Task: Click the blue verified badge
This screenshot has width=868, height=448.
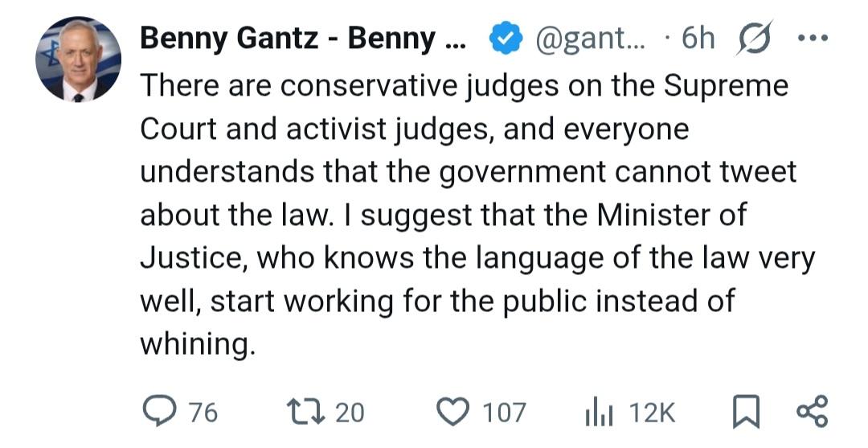Action: pyautogui.click(x=506, y=39)
